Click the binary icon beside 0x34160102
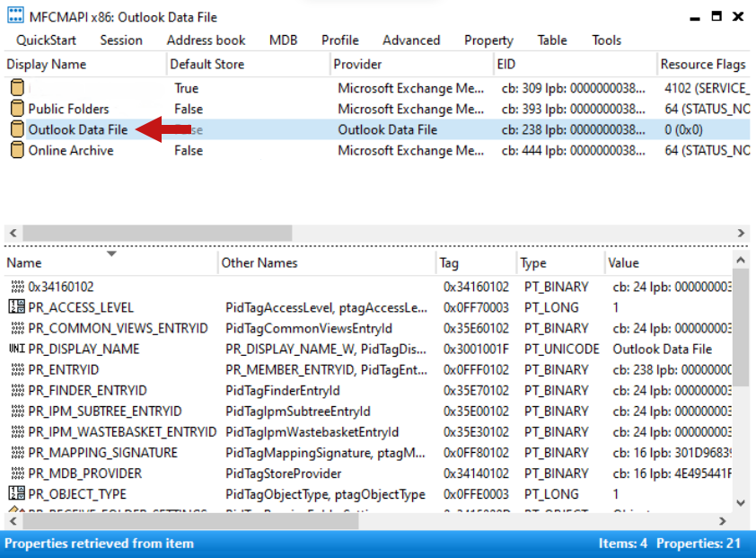Image resolution: width=756 pixels, height=558 pixels. click(17, 287)
